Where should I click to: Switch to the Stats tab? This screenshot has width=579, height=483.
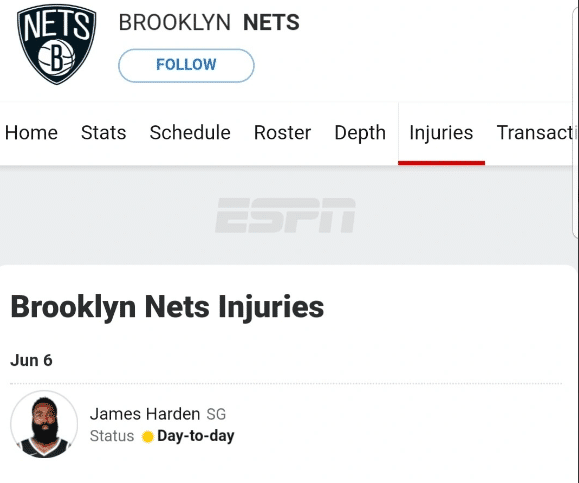coord(103,133)
